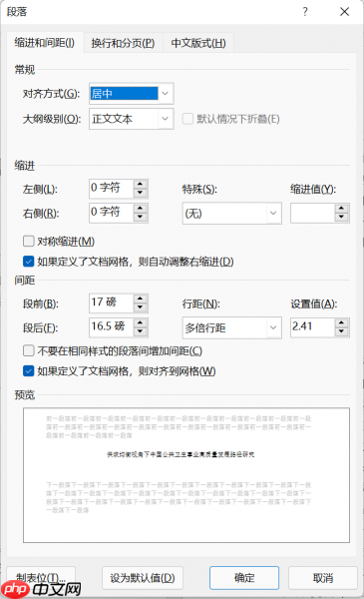364x599 pixels.
Task: Click the 左侧 indent input field
Action: pos(111,189)
